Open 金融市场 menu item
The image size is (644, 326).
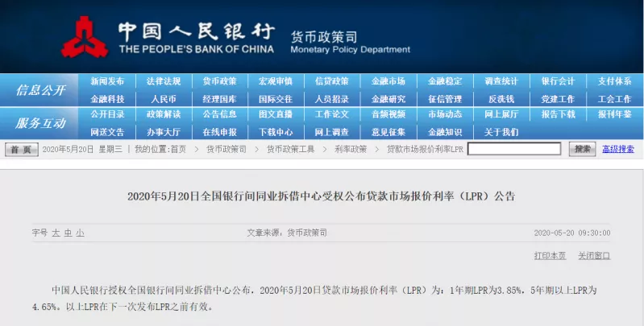[x=388, y=81]
